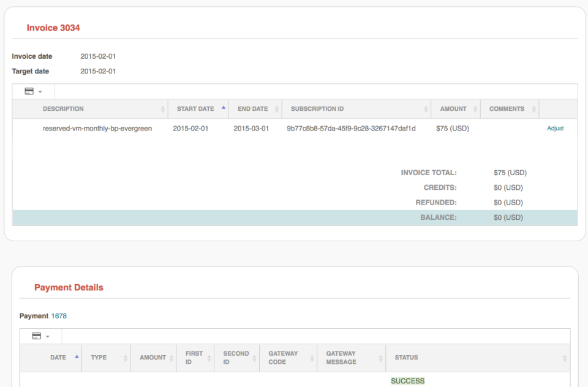Open the dropdown beside the invoice table card icon

pos(39,91)
